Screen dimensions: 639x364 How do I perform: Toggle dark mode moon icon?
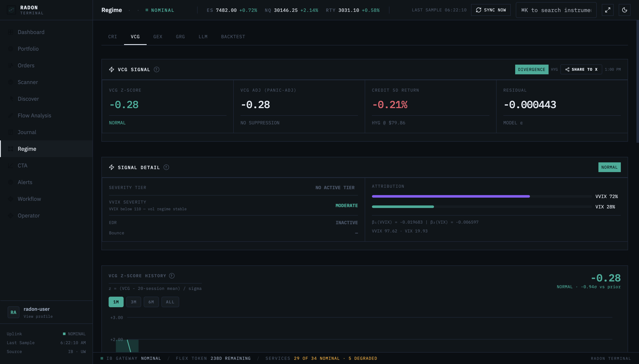tap(624, 10)
